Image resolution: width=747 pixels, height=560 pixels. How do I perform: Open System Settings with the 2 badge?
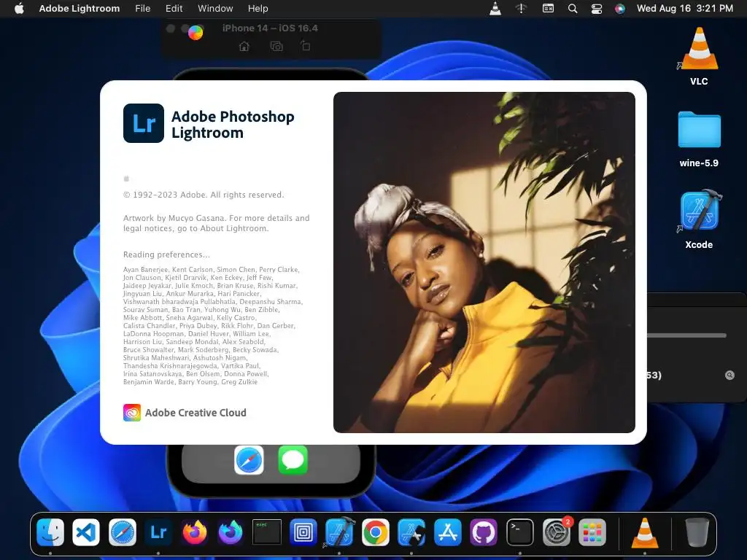point(556,532)
